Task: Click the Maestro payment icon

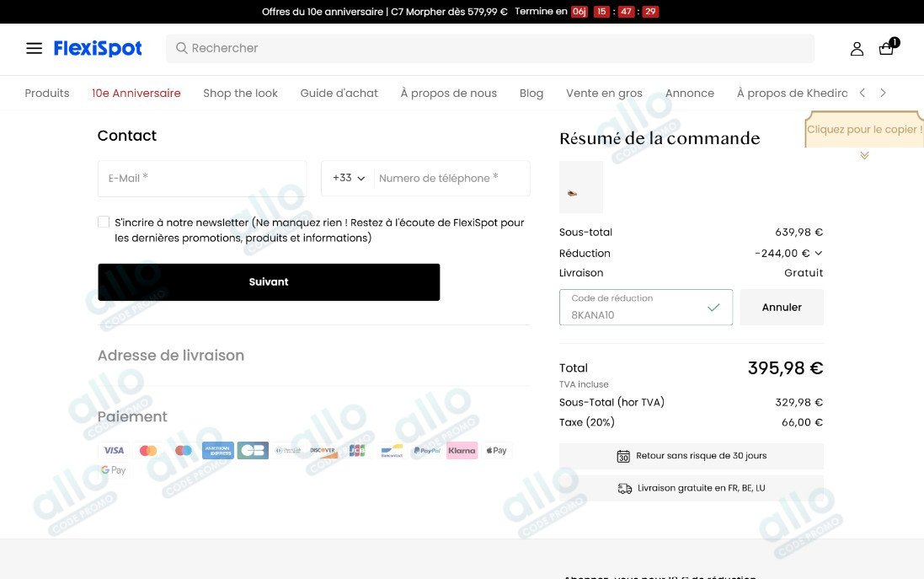Action: [184, 450]
